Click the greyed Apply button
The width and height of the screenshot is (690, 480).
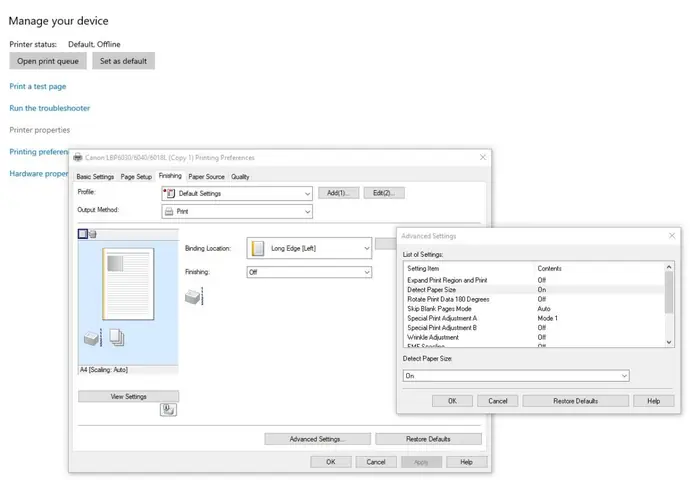(x=421, y=462)
